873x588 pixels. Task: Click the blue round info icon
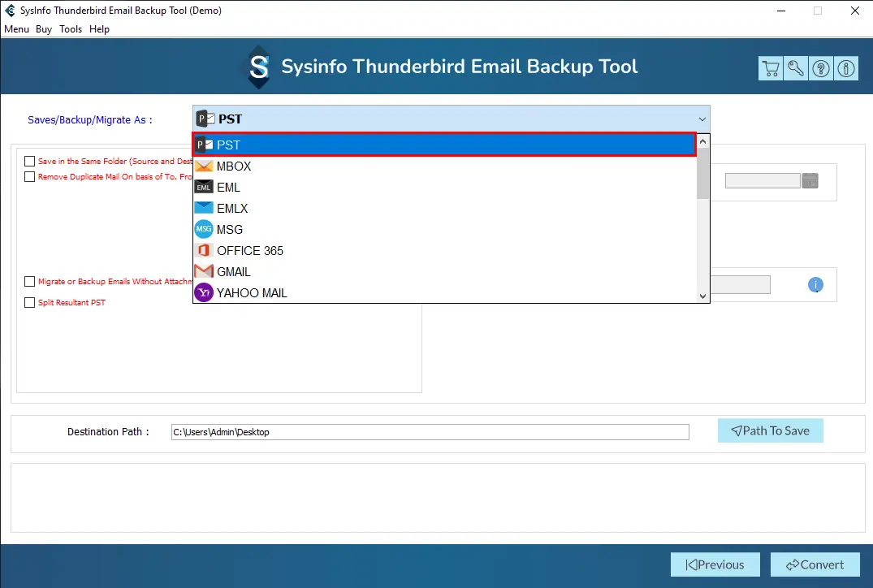point(815,285)
